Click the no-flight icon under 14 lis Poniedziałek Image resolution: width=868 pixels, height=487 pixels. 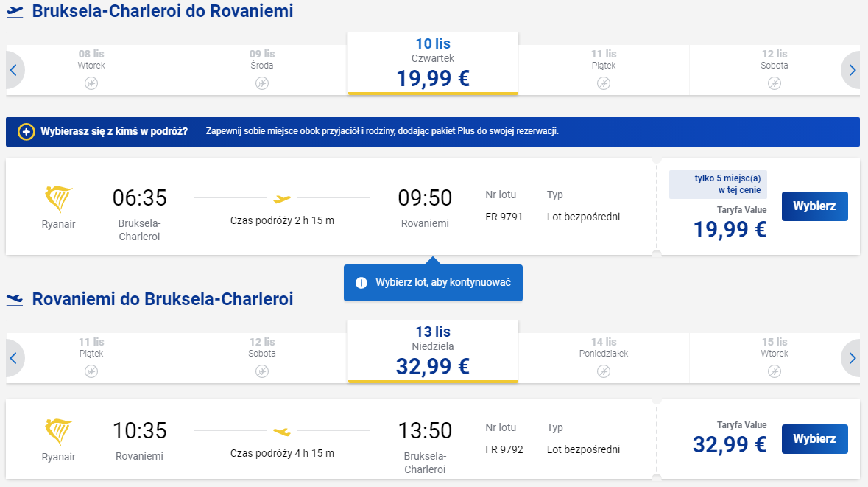click(x=604, y=371)
